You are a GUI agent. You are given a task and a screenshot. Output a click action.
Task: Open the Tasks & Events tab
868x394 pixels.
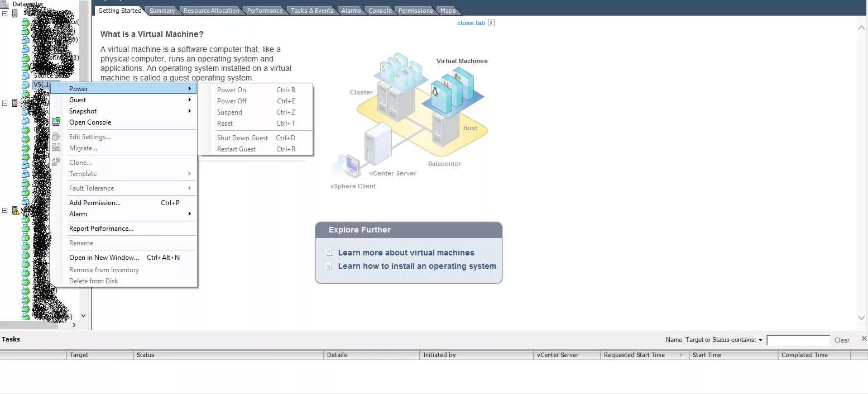tap(311, 11)
